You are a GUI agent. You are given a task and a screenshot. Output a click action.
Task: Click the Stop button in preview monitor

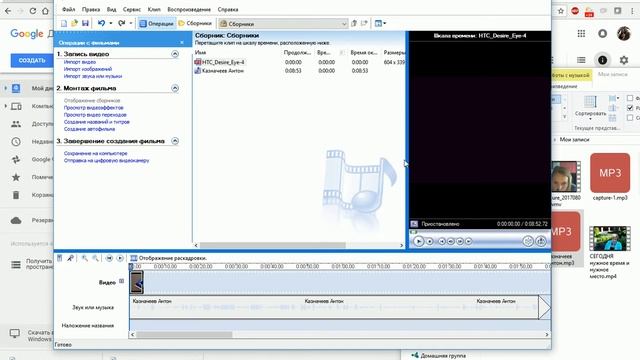pos(429,241)
